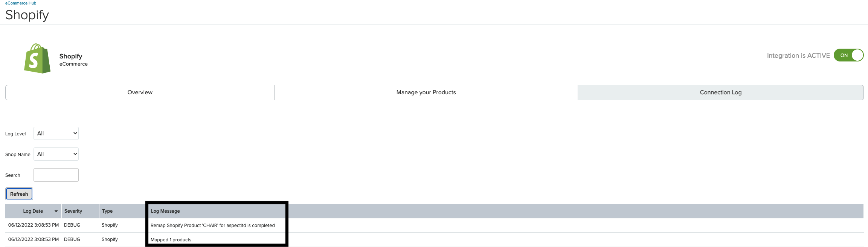The height and width of the screenshot is (247, 868).
Task: Click the Shopify bag logo icon
Action: point(37,58)
